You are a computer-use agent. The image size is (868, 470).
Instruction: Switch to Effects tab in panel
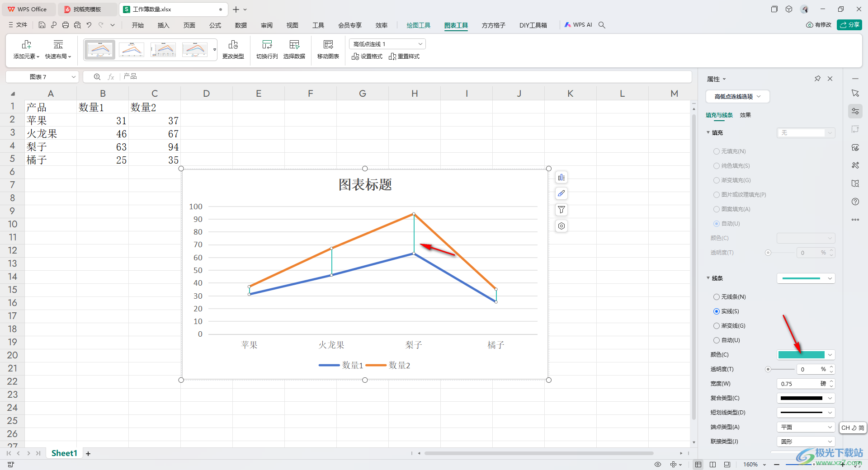point(745,115)
